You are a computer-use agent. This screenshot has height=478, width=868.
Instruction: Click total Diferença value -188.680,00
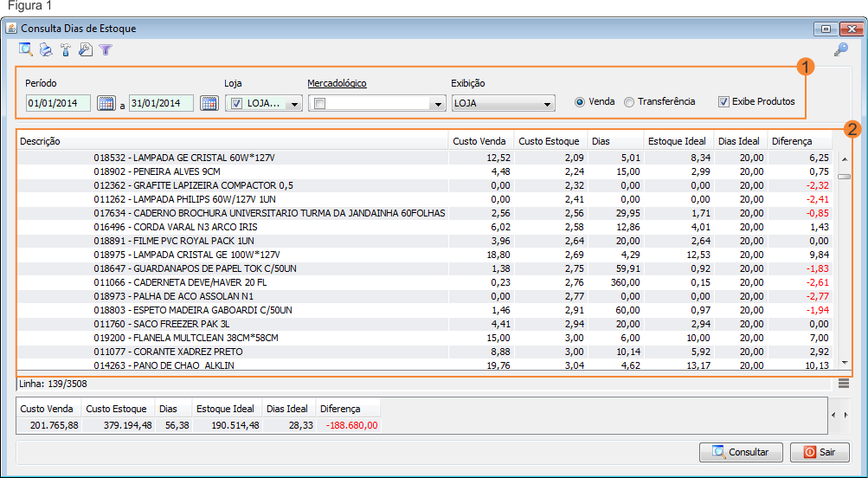351,425
